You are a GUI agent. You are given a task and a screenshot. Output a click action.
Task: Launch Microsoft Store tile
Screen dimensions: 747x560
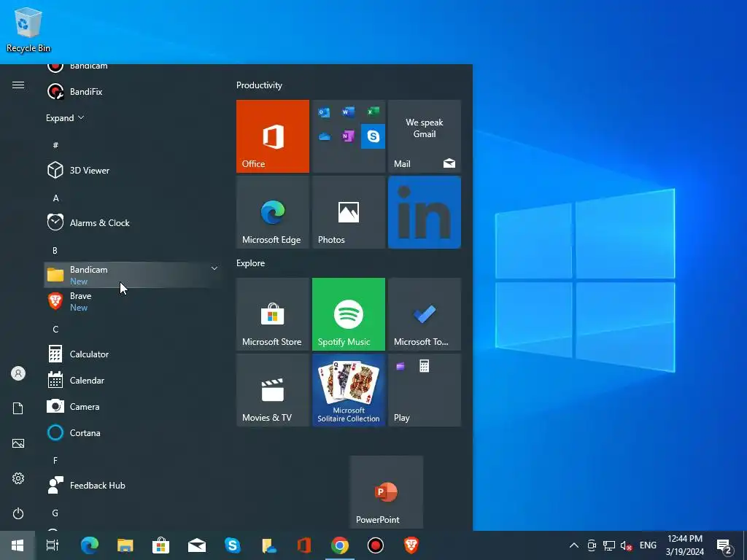point(273,314)
